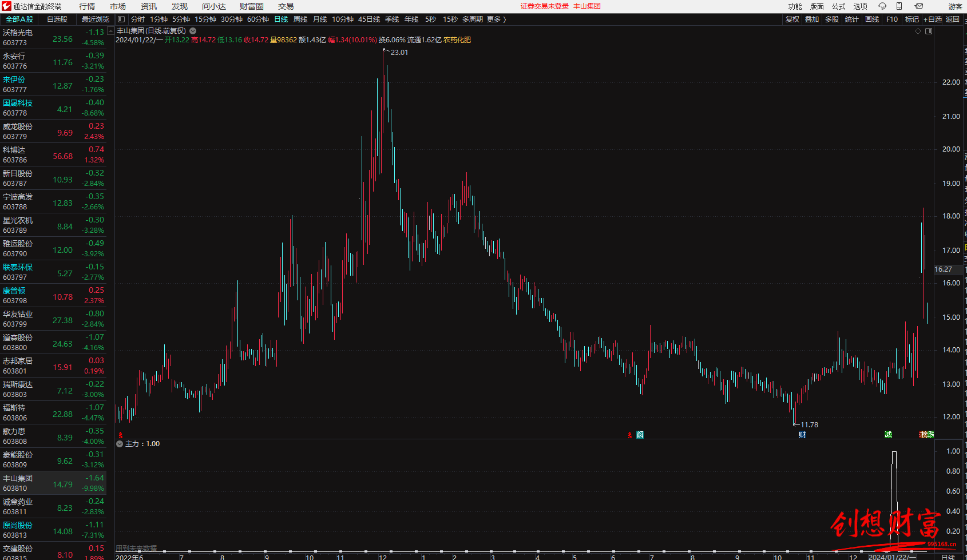The height and width of the screenshot is (560, 967).
Task: Click 标记 toolbar button
Action: 912,19
